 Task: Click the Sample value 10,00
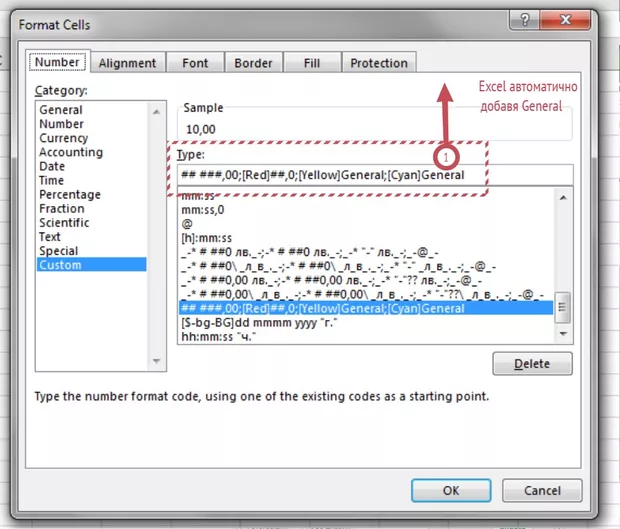[201, 129]
